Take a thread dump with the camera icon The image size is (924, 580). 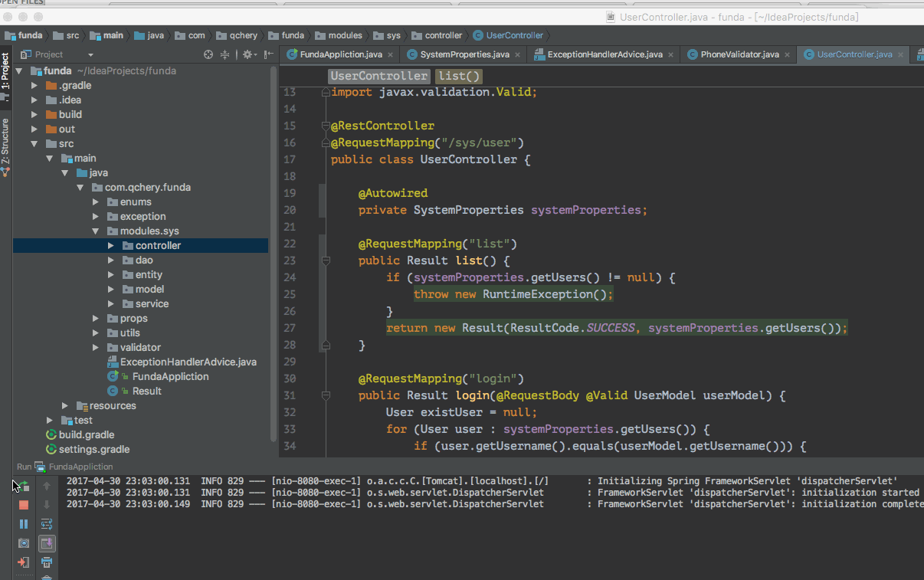tap(24, 543)
